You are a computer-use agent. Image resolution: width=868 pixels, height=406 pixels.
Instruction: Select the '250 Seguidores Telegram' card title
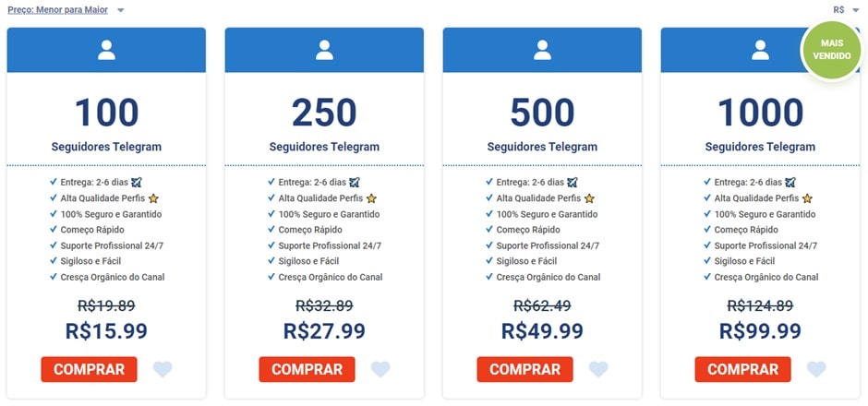pos(324,146)
